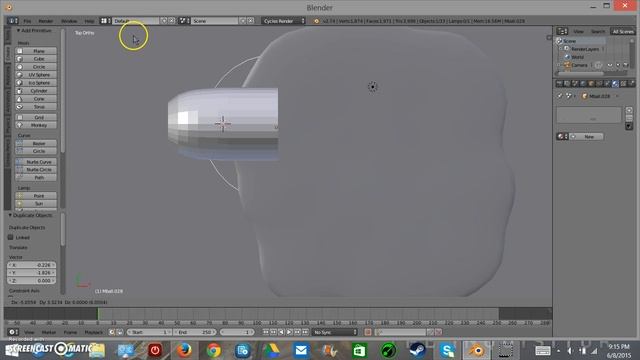This screenshot has width=640, height=360.
Task: Open the Help menu
Action: 89,21
